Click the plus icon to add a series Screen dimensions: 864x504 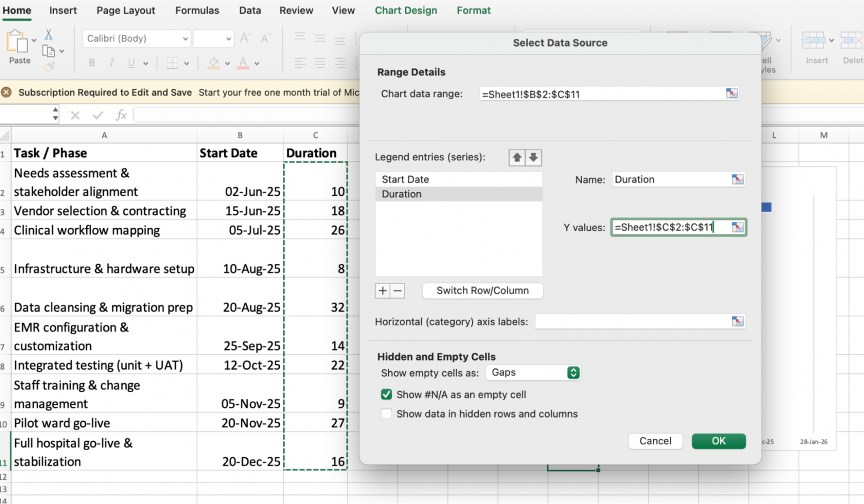coord(382,290)
